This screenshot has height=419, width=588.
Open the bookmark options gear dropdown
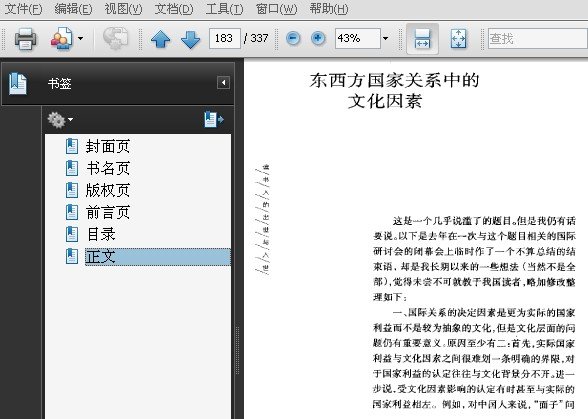click(x=60, y=120)
